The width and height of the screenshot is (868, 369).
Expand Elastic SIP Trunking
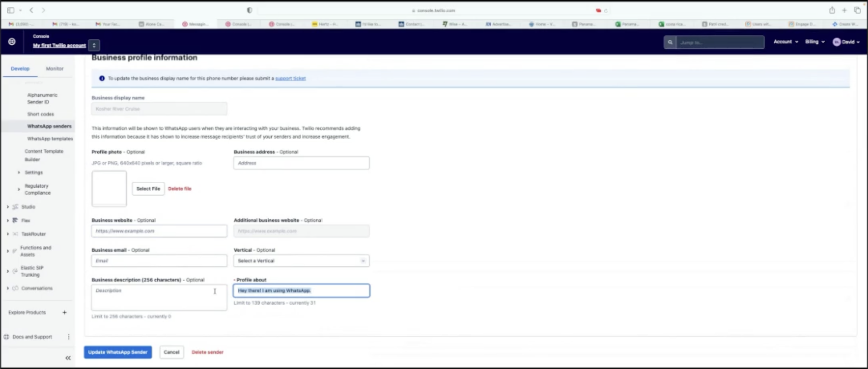pyautogui.click(x=8, y=271)
